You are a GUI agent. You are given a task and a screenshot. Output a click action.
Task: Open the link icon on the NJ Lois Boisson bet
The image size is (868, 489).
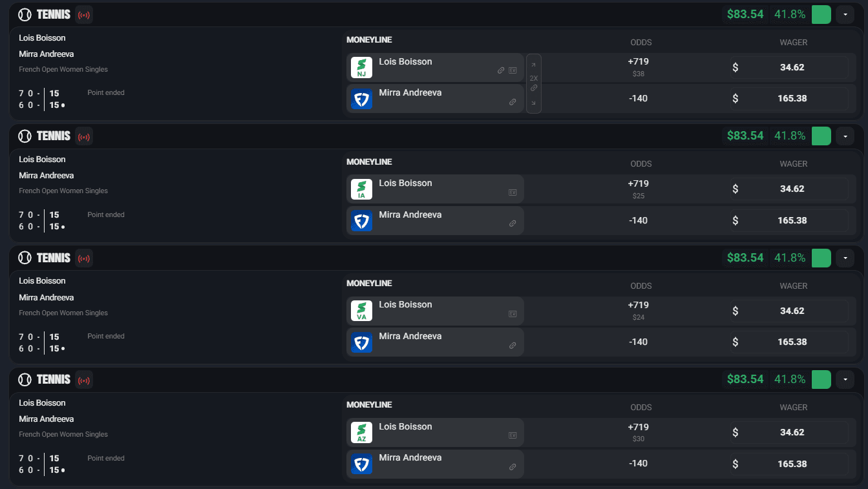501,70
